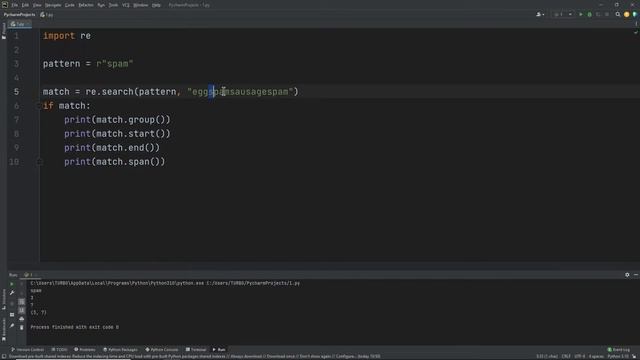Run the program with the green play icon
Screen dimensions: 640x360
coord(581,15)
